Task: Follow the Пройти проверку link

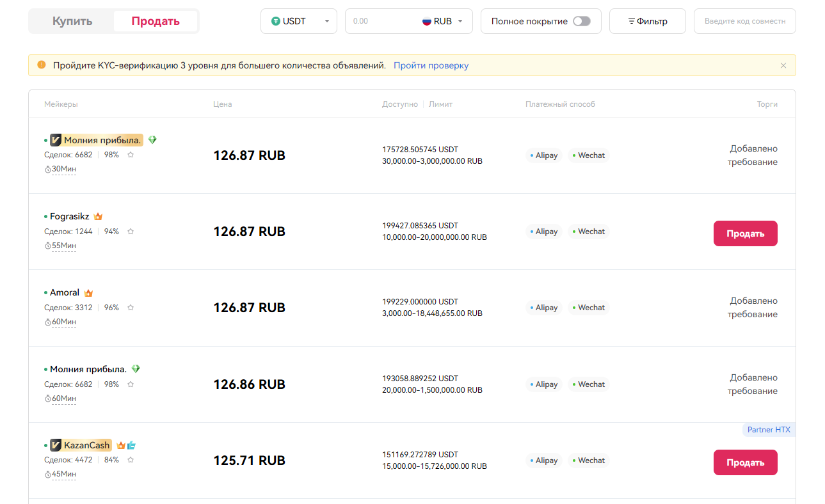Action: coord(431,65)
